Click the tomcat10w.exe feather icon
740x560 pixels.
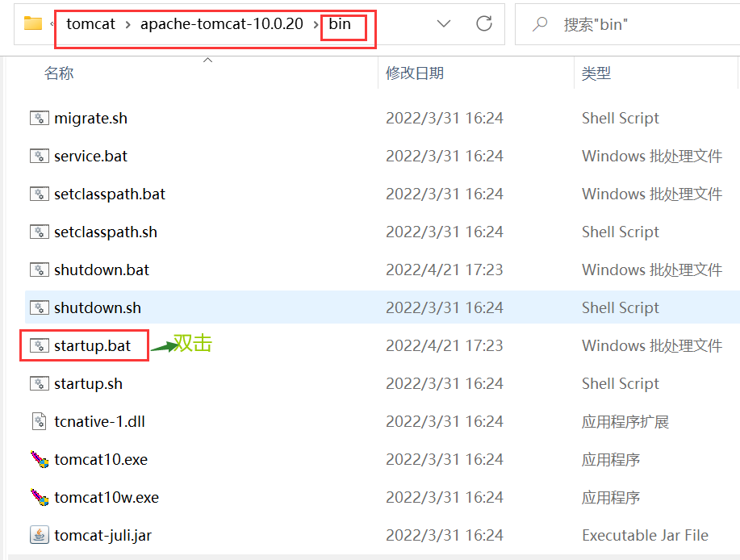[40, 497]
